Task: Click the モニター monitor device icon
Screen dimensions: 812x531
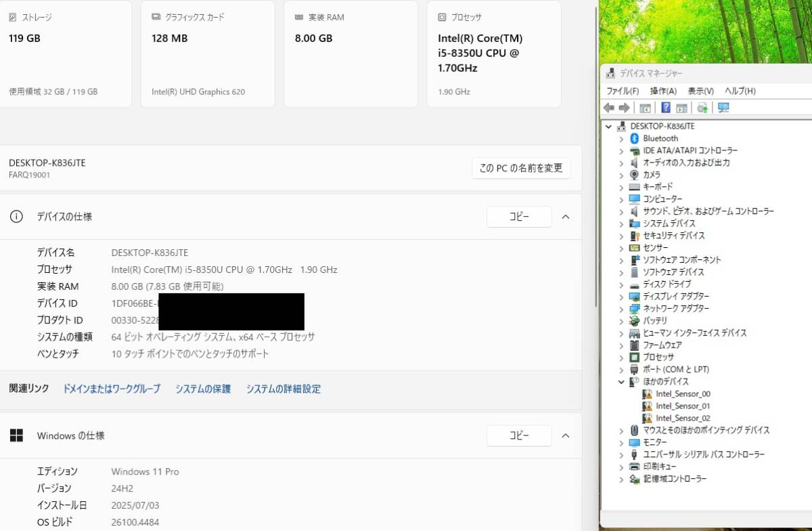Action: pos(634,442)
